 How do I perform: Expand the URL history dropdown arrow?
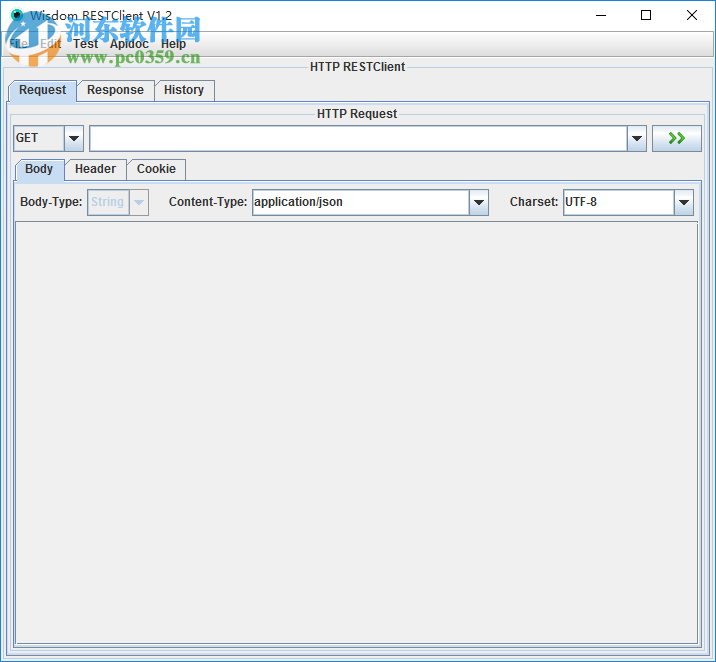637,138
